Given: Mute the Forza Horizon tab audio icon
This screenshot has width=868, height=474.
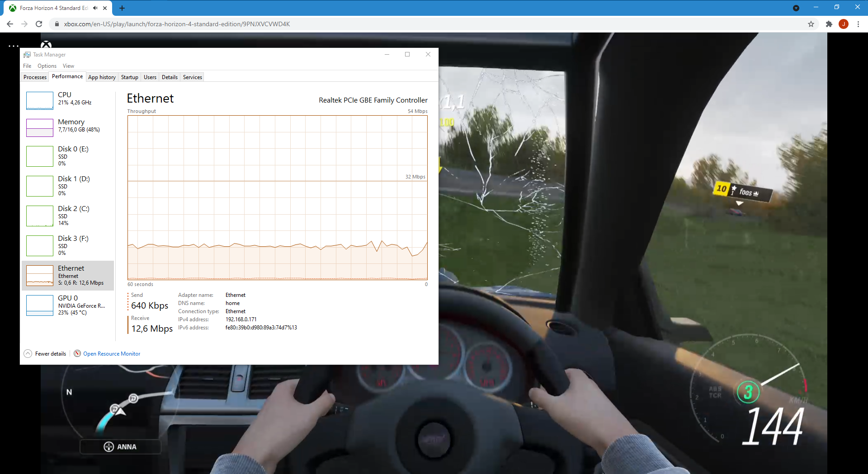Looking at the screenshot, I should (x=95, y=8).
